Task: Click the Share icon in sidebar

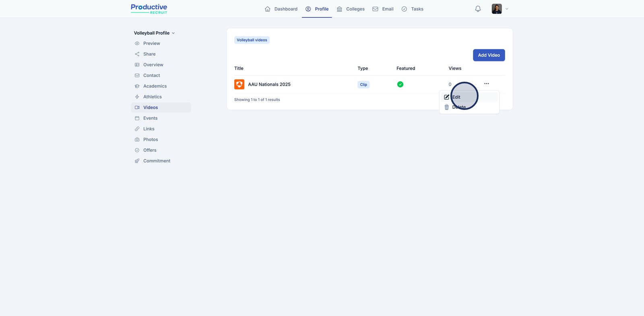Action: [137, 54]
